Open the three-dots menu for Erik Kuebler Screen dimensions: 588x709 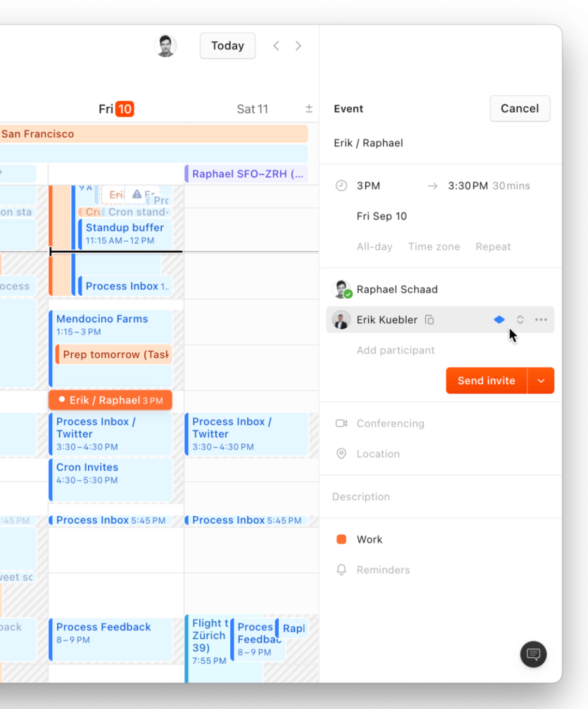tap(541, 320)
